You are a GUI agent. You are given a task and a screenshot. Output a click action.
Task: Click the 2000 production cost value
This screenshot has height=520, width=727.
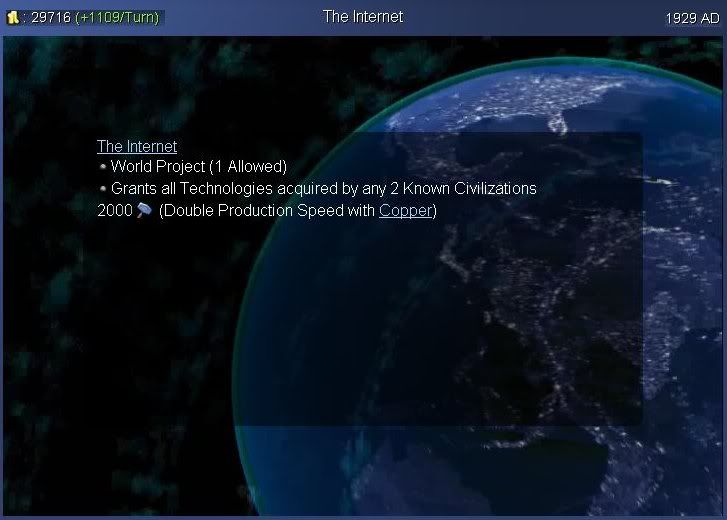(x=115, y=210)
